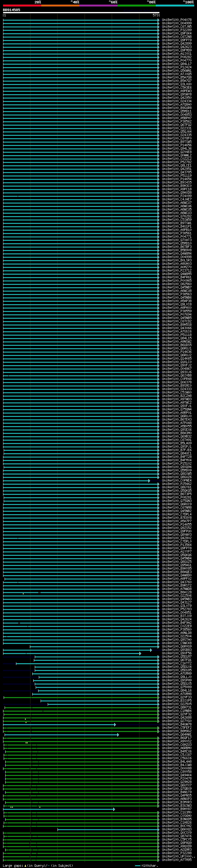Click the short cyan alignment bar for Q9SB83
The width and height of the screenshot is (197, 868).
coord(78,650)
